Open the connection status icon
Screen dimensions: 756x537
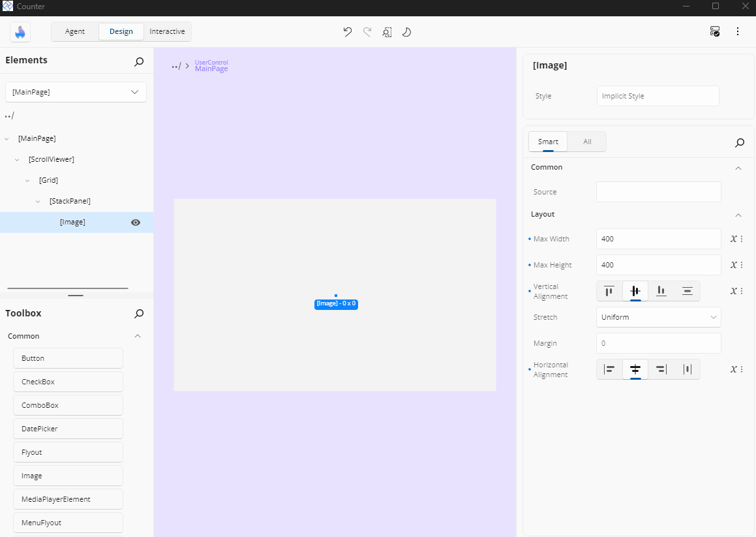(715, 31)
